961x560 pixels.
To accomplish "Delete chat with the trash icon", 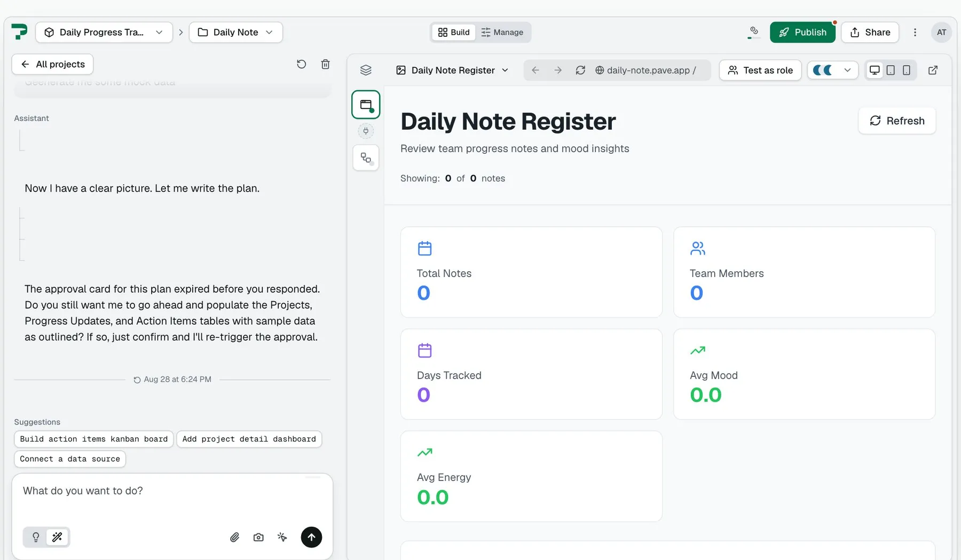I will click(x=325, y=64).
